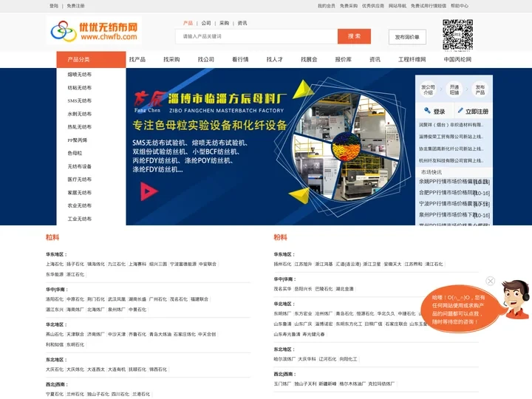Select PP聚丙烯 category in sidebar
The width and height of the screenshot is (532, 399).
[x=77, y=140]
